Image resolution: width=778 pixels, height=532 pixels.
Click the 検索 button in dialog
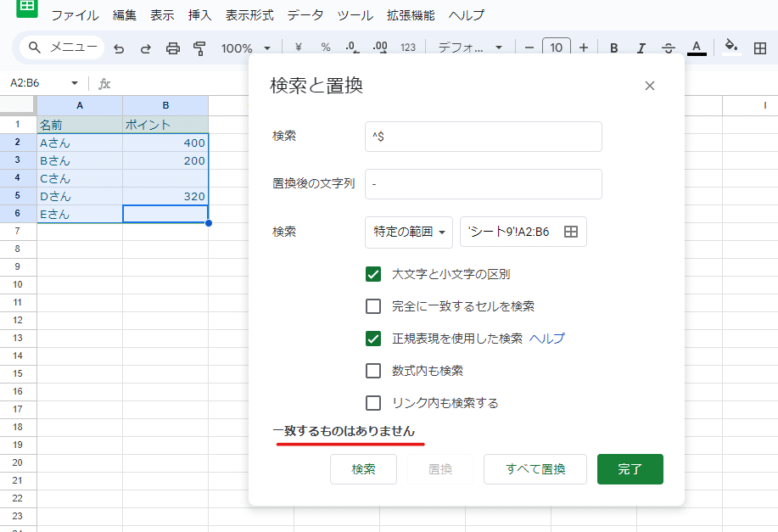pos(363,469)
